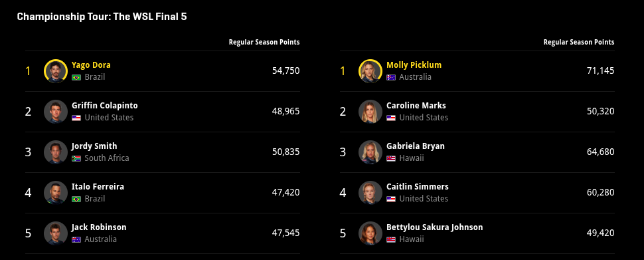Click Hawaii flag under Gabriela Bryan
This screenshot has width=644, height=260.
[x=391, y=158]
